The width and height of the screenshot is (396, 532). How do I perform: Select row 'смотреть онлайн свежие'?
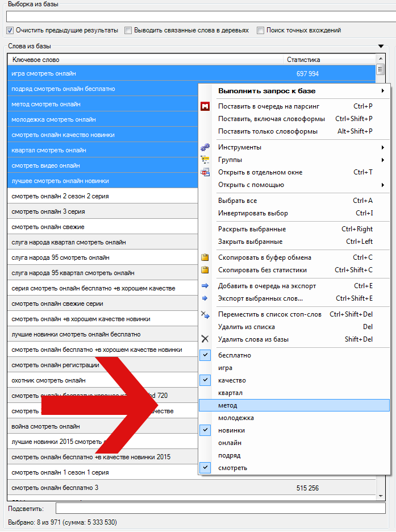(103, 227)
